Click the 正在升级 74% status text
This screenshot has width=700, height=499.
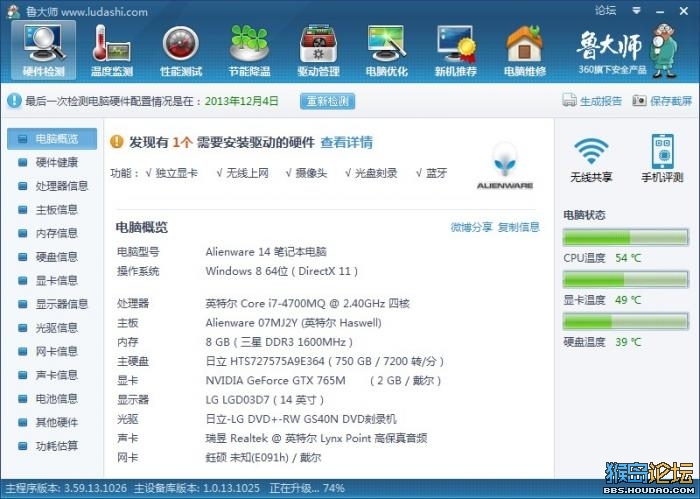(307, 488)
